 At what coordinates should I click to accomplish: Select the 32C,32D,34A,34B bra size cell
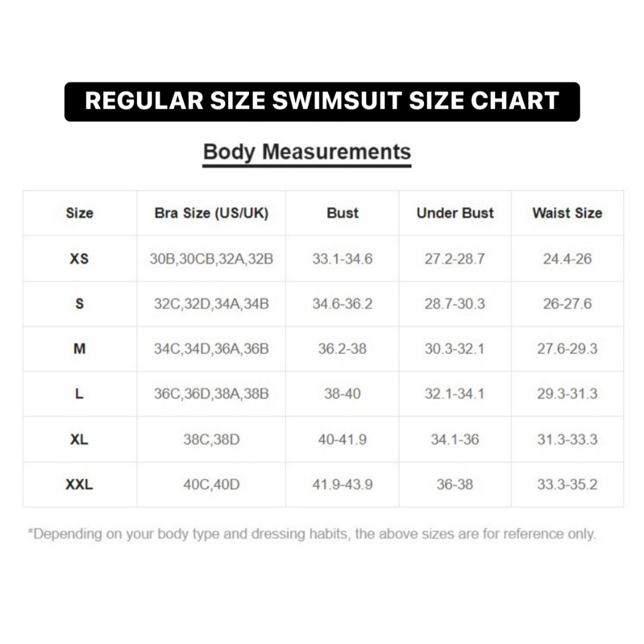click(x=211, y=304)
